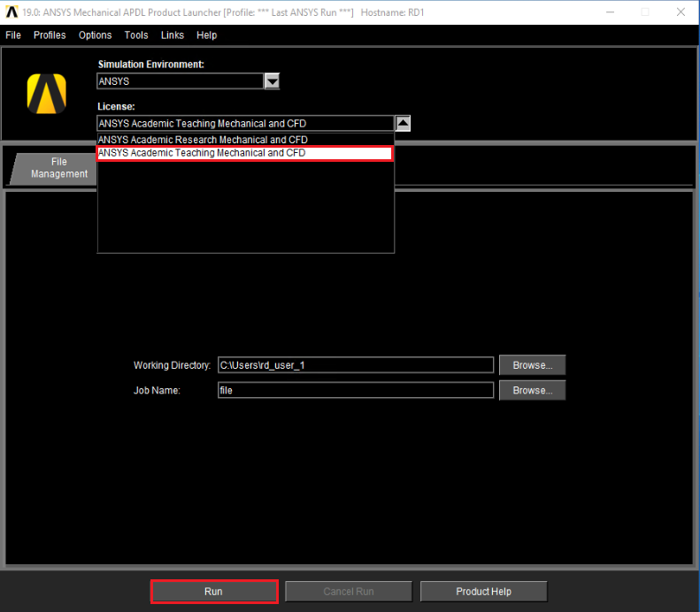Open the Tools menu
Screen dimensions: 700x612
(x=136, y=35)
